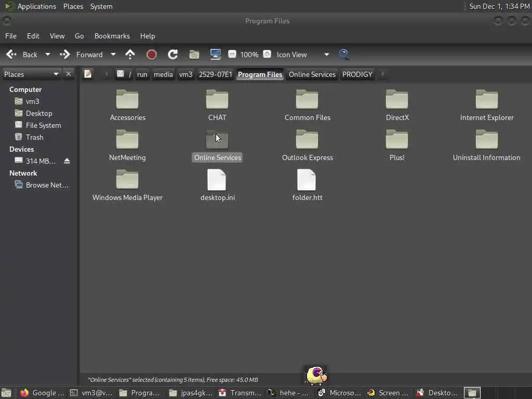The height and width of the screenshot is (399, 532).
Task: Select the DirectX folder
Action: coord(397,105)
